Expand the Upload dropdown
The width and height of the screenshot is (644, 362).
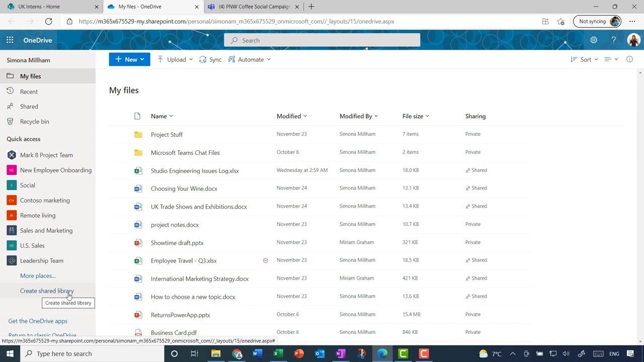point(191,59)
